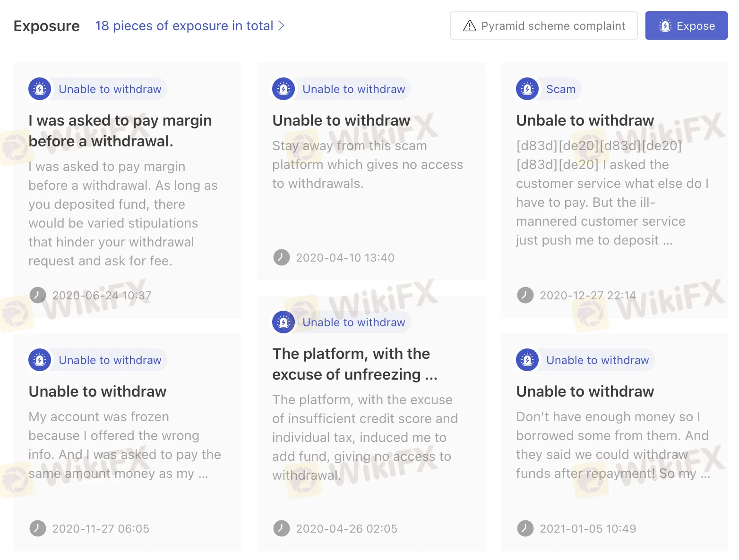Select the Scam tag label
The image size is (739, 560).
[561, 89]
